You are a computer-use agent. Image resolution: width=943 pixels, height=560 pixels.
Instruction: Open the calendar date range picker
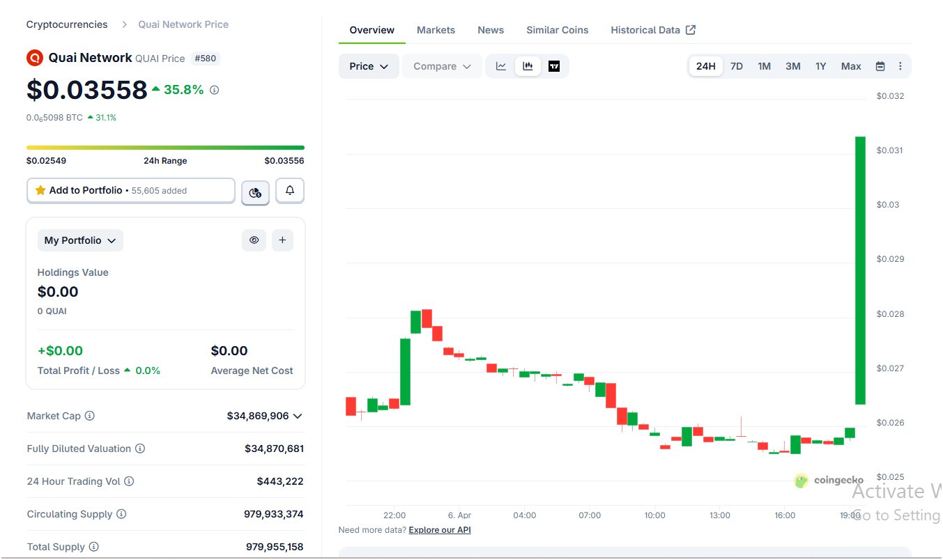(x=880, y=66)
